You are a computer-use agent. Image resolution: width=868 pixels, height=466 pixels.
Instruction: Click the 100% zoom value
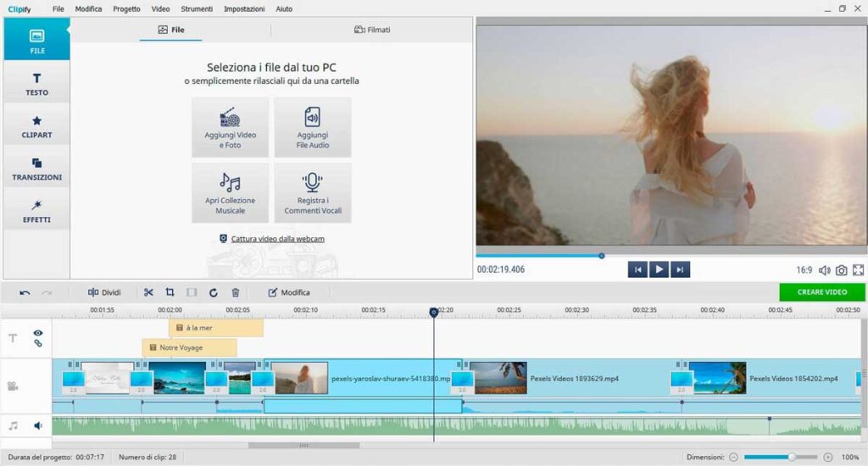click(x=849, y=458)
